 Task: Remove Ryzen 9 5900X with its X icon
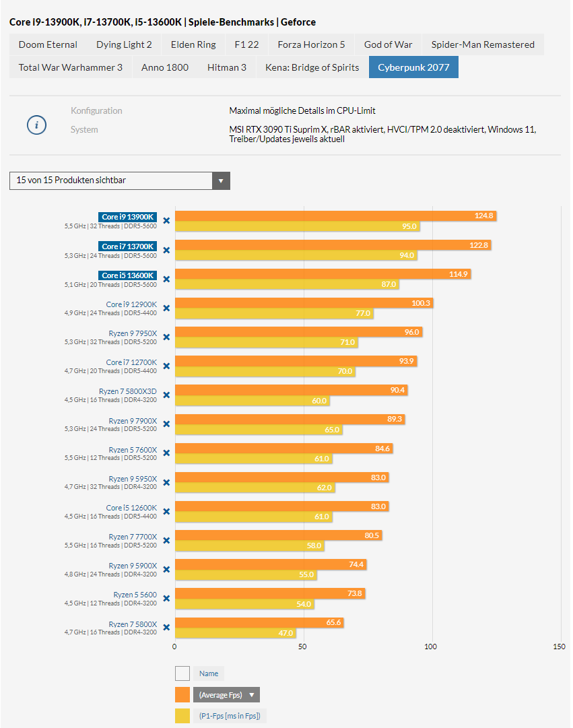pos(166,569)
